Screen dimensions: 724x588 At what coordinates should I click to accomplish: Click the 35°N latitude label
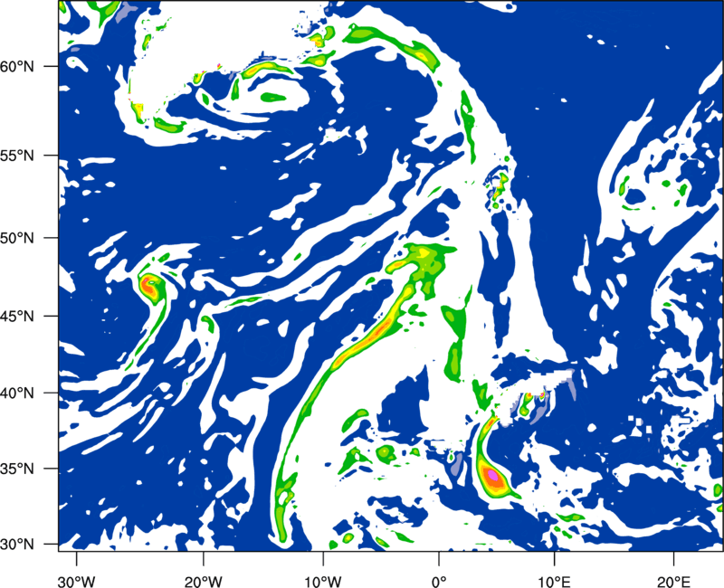(x=17, y=469)
